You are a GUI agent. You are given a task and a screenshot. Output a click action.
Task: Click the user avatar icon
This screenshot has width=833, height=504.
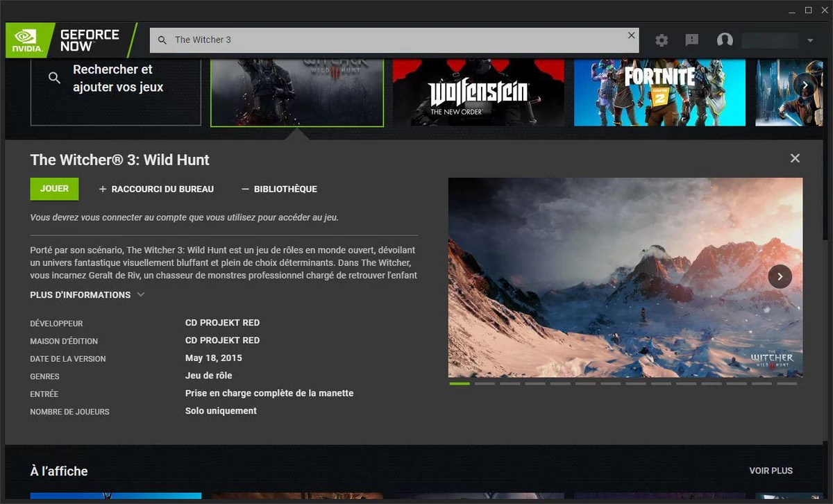pos(725,40)
